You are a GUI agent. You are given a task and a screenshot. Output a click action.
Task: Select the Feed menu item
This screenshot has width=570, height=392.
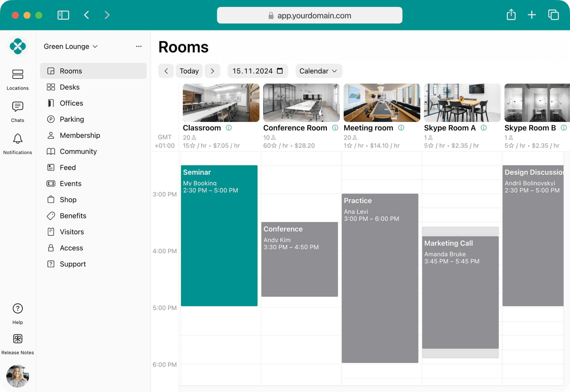68,167
